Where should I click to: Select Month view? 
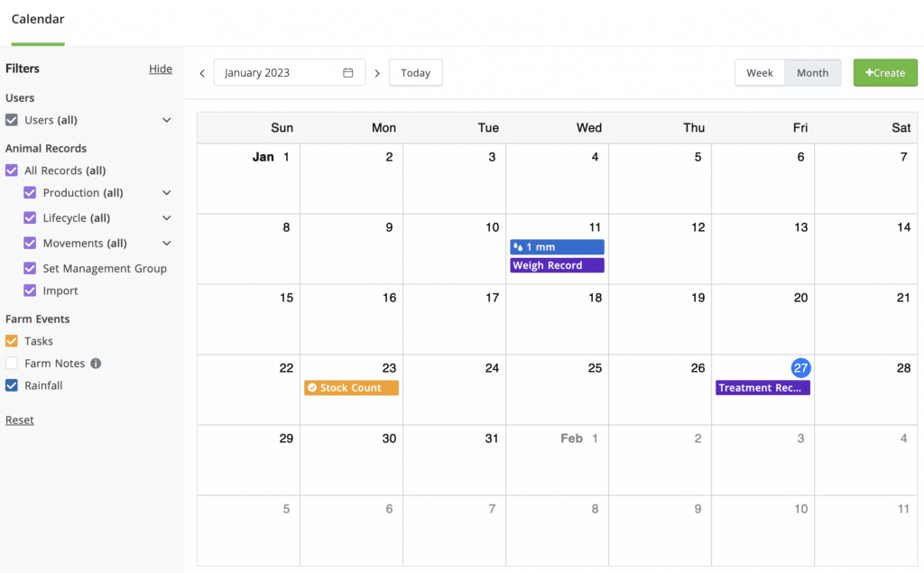(x=813, y=72)
